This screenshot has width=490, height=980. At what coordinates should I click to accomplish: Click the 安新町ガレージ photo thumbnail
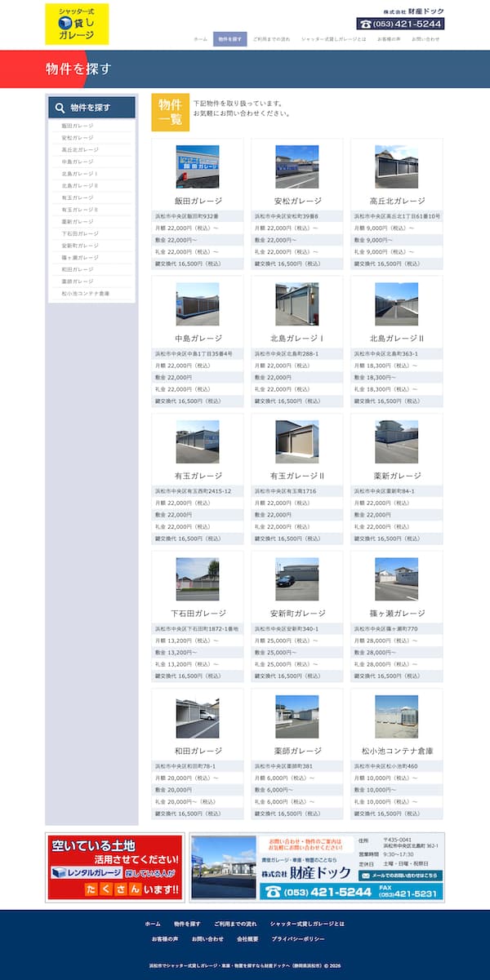pos(296,579)
